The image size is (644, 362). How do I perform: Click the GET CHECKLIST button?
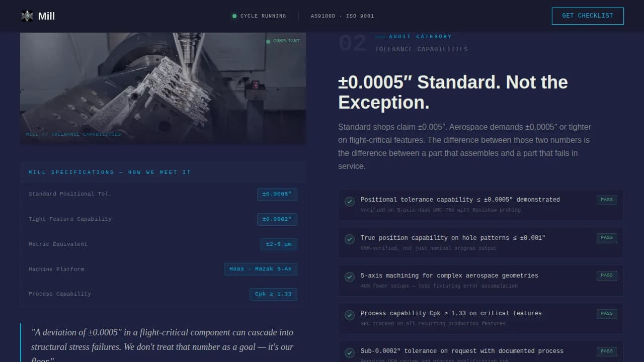coord(587,16)
